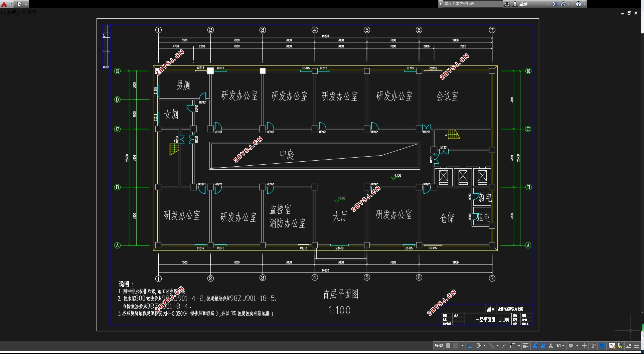Click the binoculars search icon
The image size is (644, 354).
click(x=507, y=4)
